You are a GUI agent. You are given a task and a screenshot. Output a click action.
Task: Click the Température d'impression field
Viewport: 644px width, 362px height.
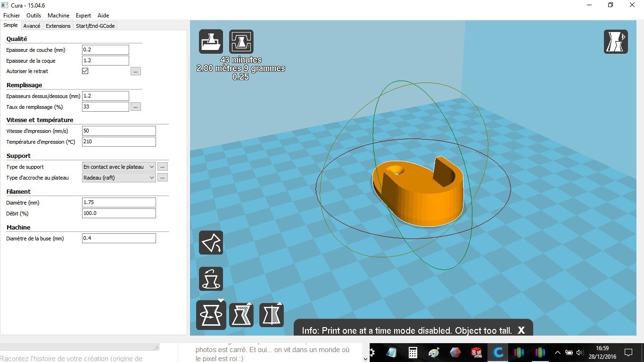pyautogui.click(x=119, y=142)
